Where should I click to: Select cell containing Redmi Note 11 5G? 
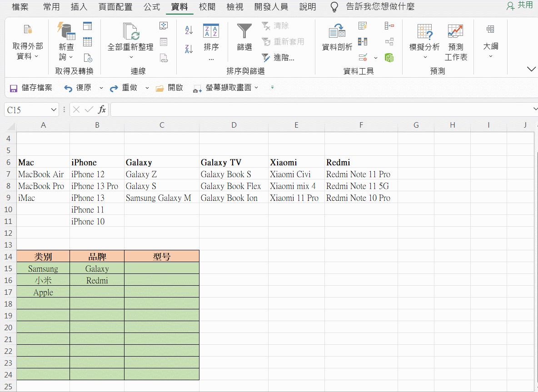(361, 186)
